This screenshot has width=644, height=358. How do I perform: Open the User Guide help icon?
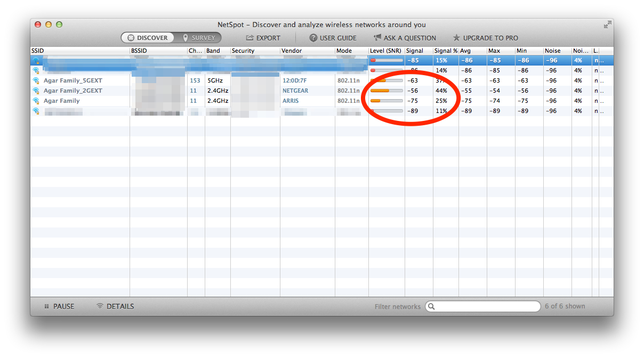(x=313, y=38)
